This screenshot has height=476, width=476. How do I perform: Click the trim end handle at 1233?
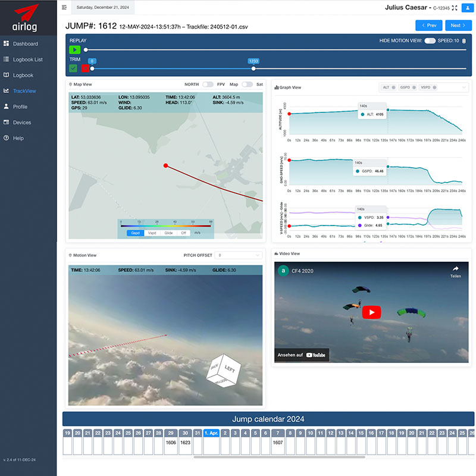click(x=253, y=68)
